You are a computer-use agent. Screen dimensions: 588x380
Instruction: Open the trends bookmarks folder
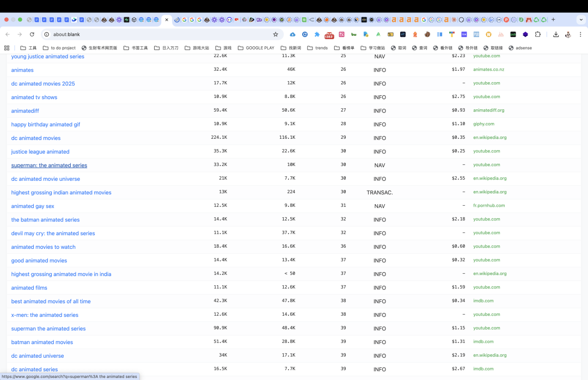317,48
